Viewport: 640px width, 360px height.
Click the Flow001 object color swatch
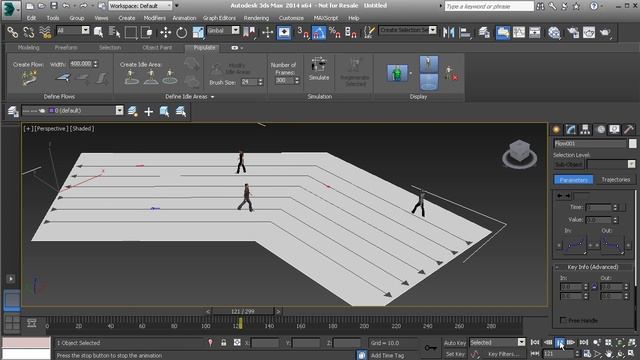632,144
